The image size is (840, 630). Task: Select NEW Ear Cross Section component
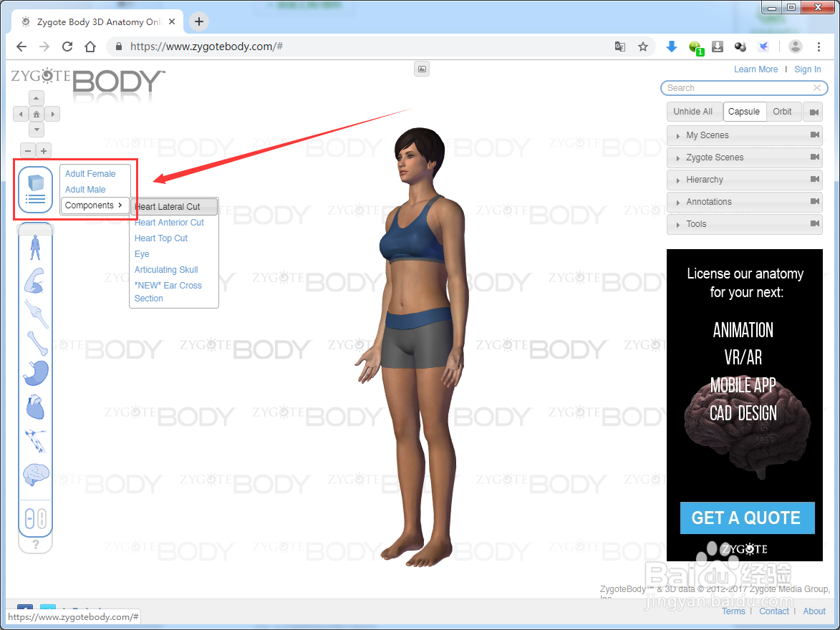tap(168, 292)
